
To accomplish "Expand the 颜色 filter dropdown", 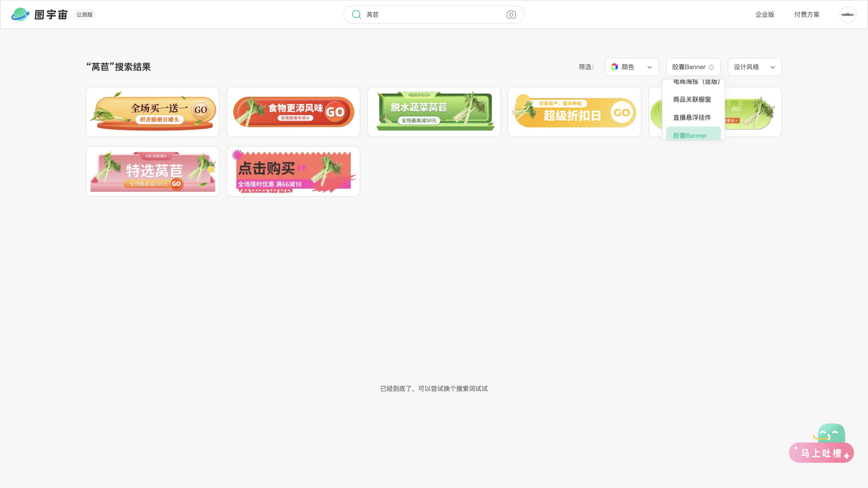I will click(x=632, y=67).
